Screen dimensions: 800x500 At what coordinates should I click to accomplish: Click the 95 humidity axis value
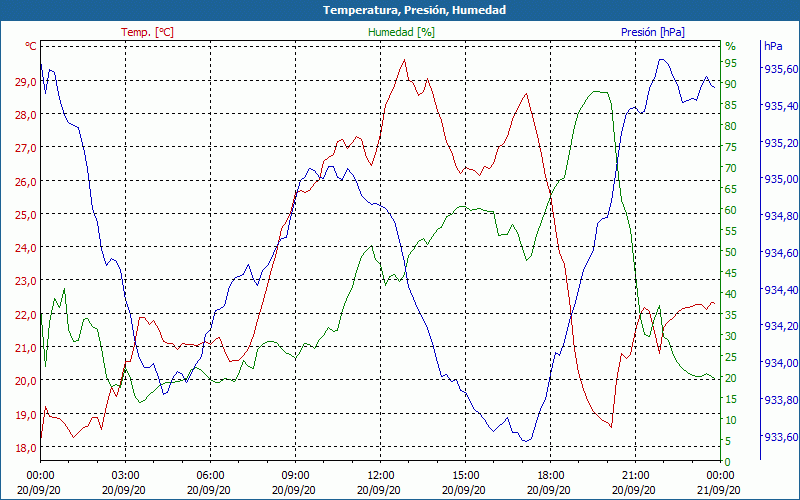click(x=731, y=63)
